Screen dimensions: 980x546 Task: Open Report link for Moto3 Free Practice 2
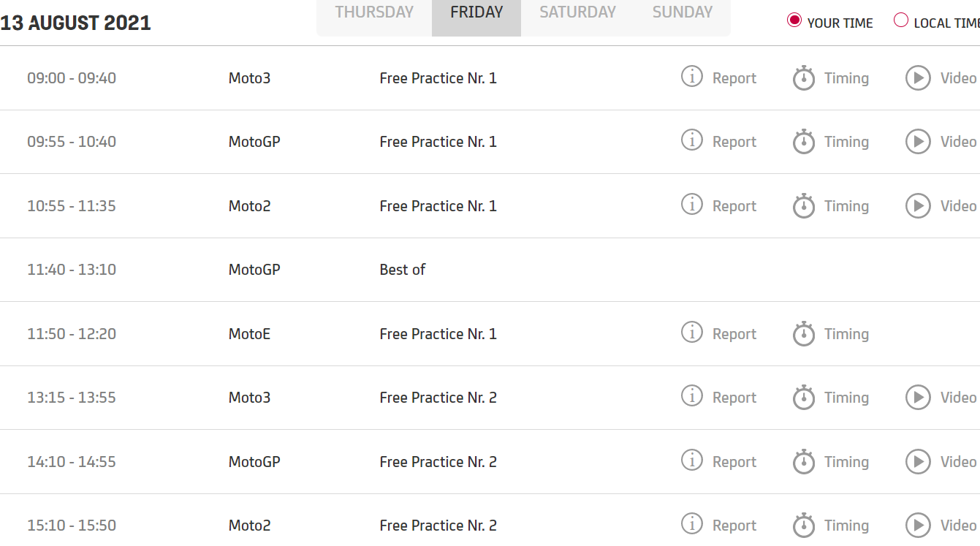pos(734,398)
